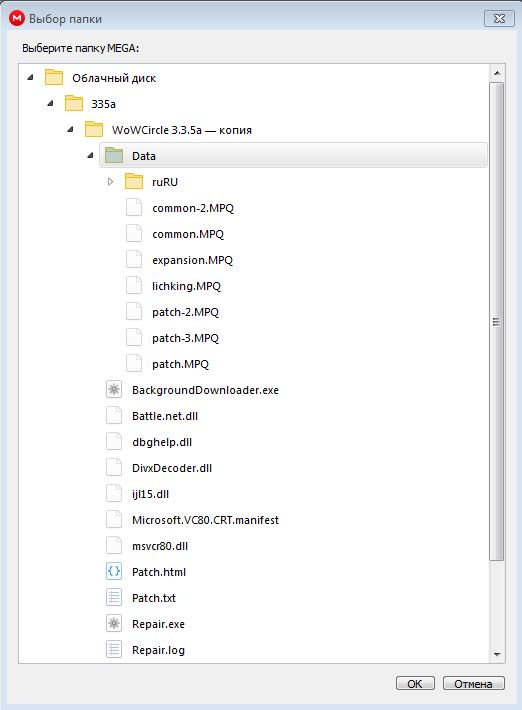Click the 335a folder icon
522x710 pixels.
(74, 103)
